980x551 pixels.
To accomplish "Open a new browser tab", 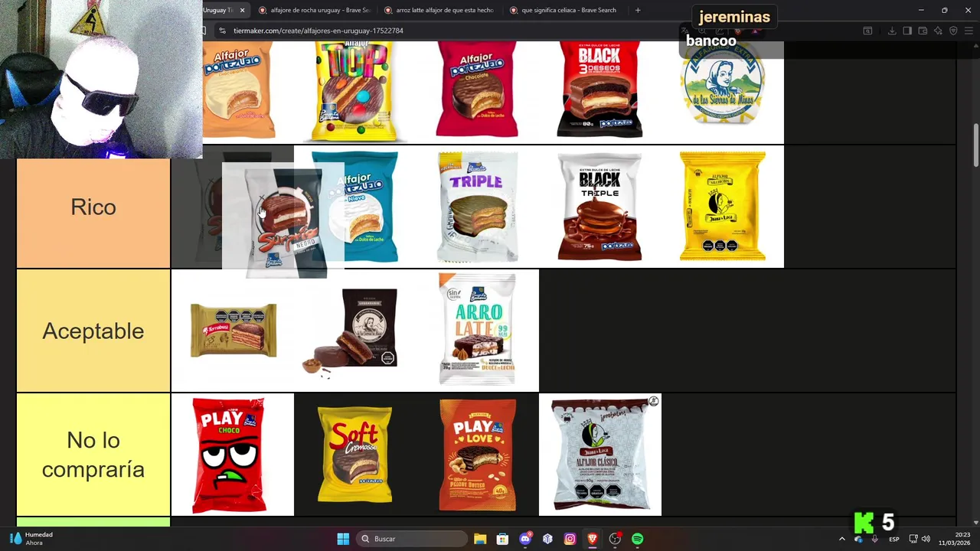I will 638,10.
